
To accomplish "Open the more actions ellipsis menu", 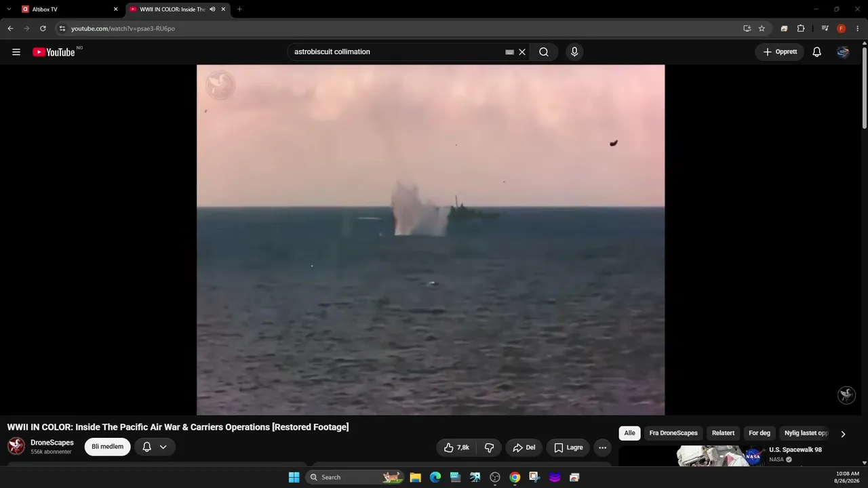I will tap(602, 447).
